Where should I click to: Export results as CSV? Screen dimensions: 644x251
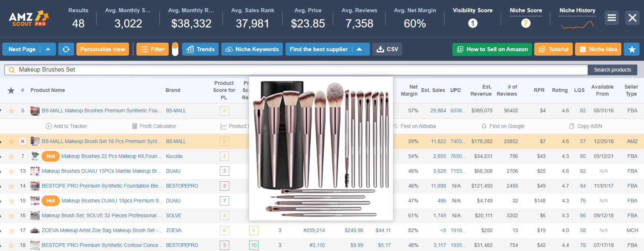tap(387, 49)
